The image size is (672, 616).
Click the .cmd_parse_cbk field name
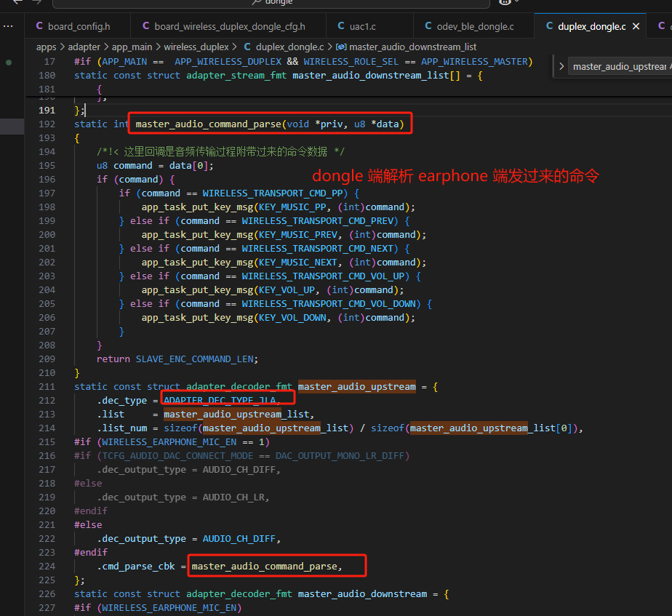(x=136, y=567)
